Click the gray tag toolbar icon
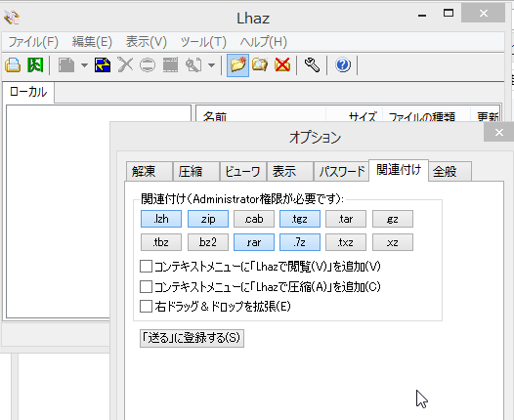 (193, 64)
